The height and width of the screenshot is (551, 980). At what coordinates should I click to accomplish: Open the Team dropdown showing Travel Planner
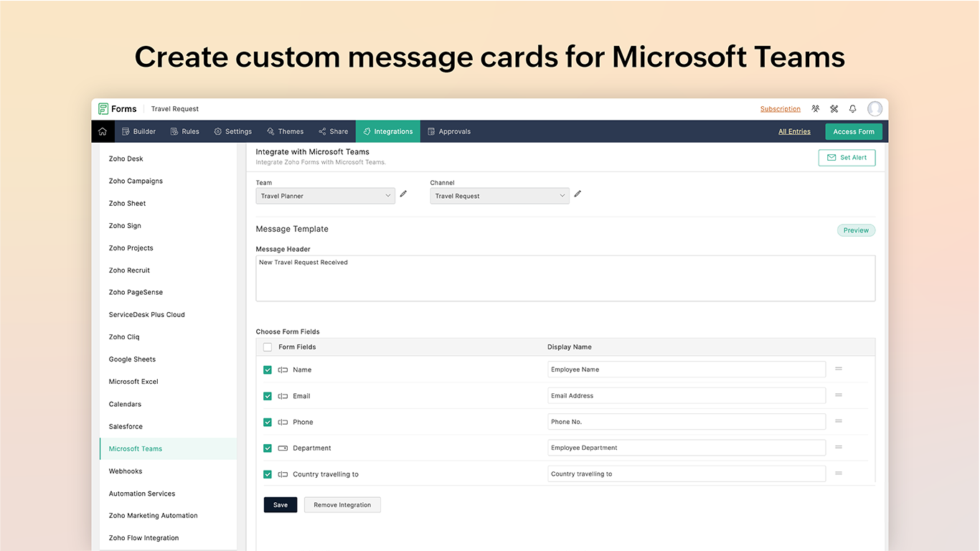click(325, 196)
